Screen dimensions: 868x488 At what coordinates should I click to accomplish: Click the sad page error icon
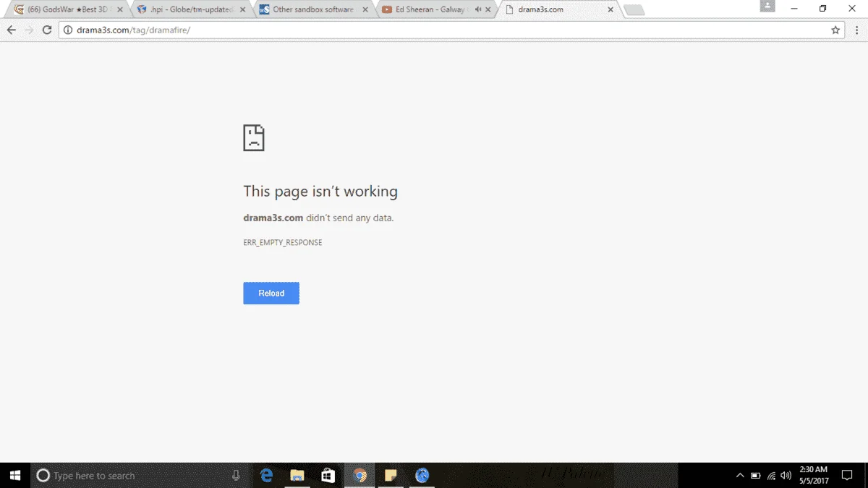254,137
